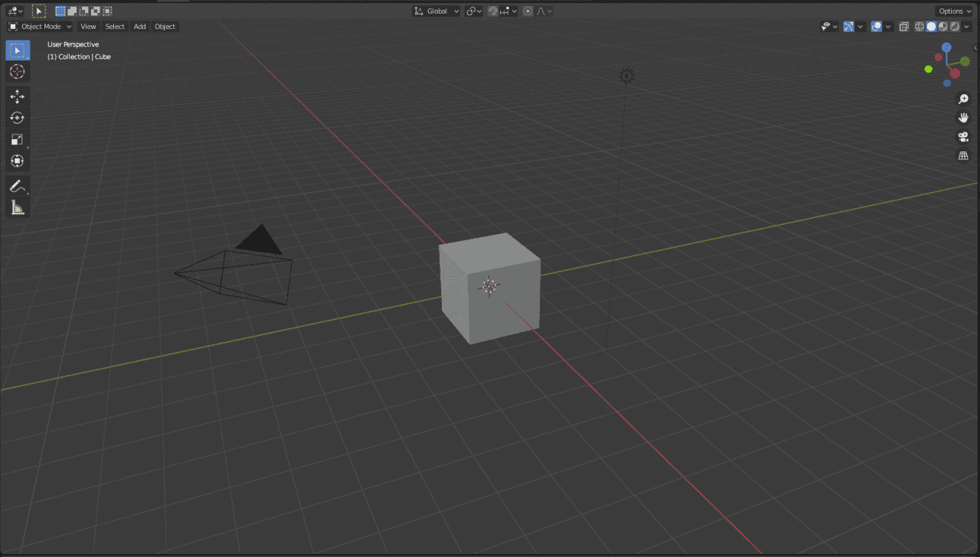Select the Annotate tool

click(17, 186)
